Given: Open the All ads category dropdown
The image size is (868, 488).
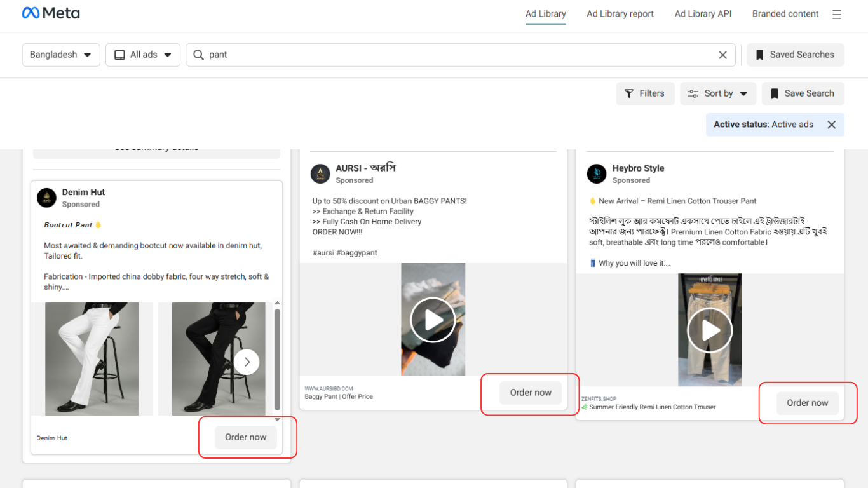Looking at the screenshot, I should pos(143,55).
